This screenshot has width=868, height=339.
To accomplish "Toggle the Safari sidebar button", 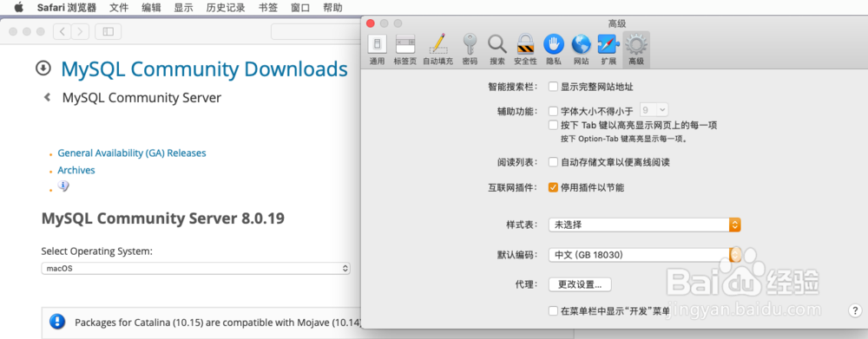I will [x=108, y=32].
